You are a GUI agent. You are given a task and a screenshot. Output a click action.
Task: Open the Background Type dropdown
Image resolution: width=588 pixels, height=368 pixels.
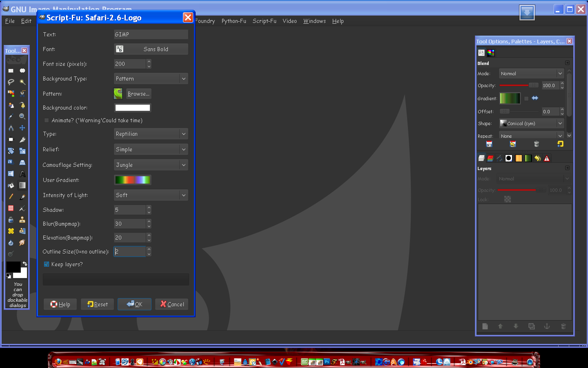pyautogui.click(x=151, y=79)
